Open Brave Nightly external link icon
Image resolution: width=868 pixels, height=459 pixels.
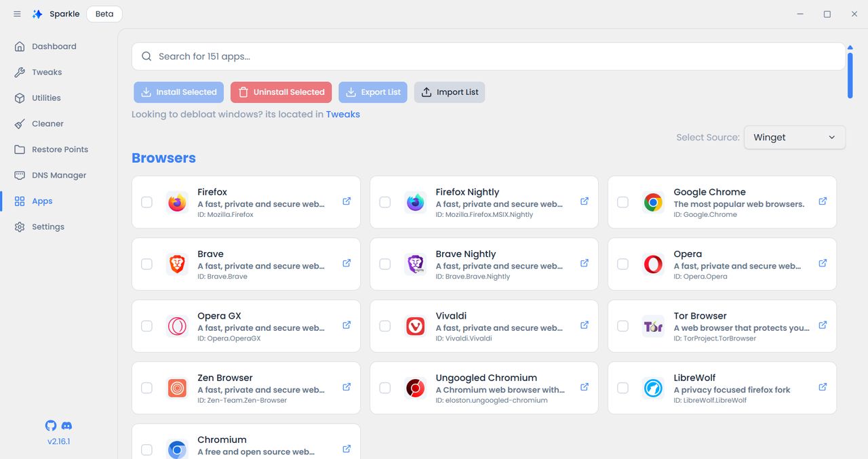(x=585, y=263)
